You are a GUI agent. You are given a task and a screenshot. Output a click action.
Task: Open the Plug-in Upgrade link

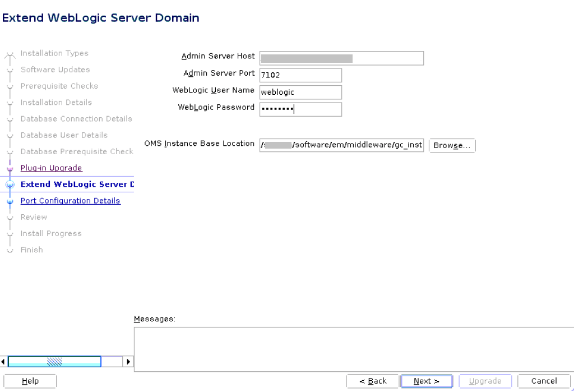[51, 168]
